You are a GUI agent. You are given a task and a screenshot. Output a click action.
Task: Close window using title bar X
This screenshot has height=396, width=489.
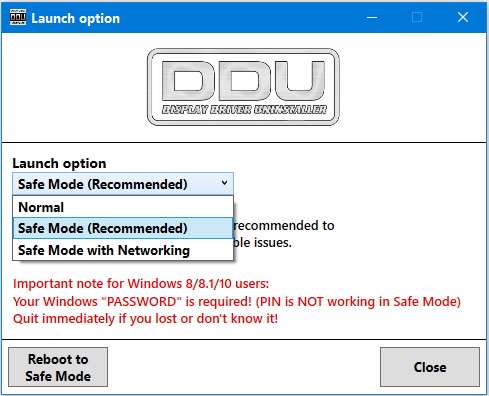click(463, 17)
